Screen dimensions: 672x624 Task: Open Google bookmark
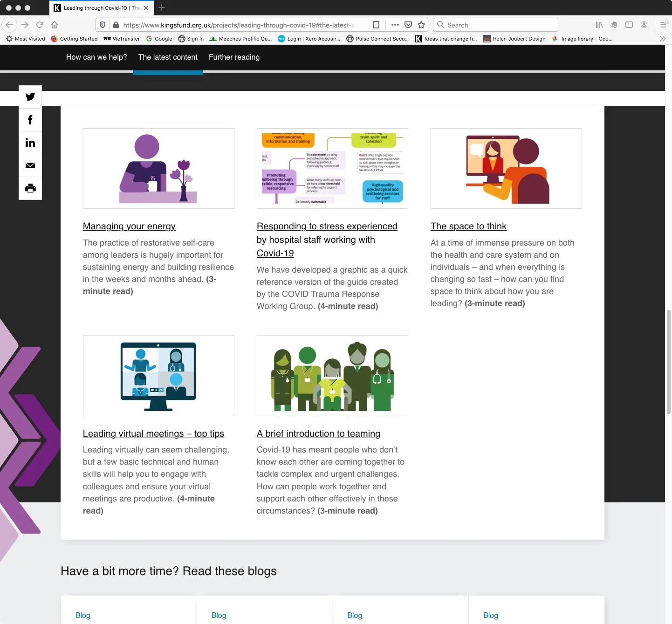pyautogui.click(x=159, y=39)
